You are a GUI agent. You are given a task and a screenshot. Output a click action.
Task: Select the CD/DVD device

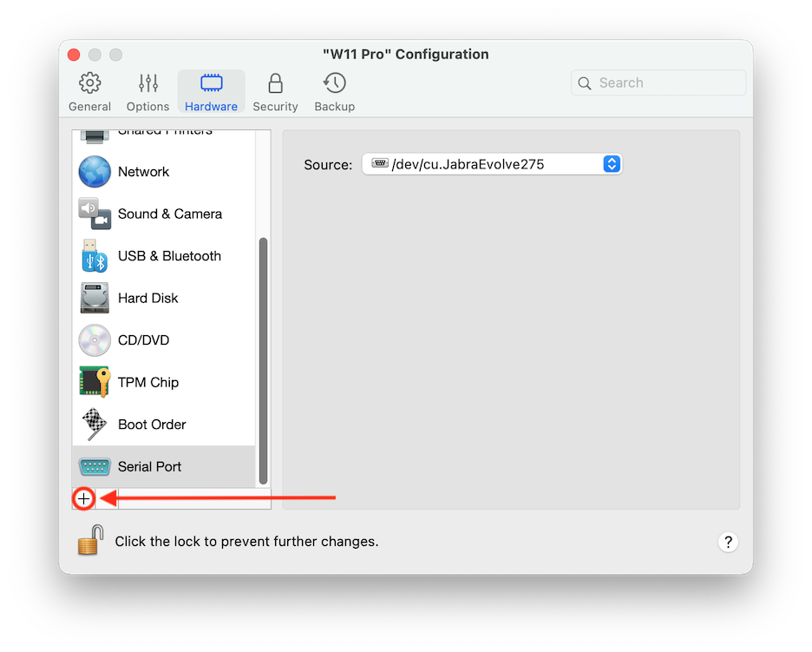coord(139,339)
